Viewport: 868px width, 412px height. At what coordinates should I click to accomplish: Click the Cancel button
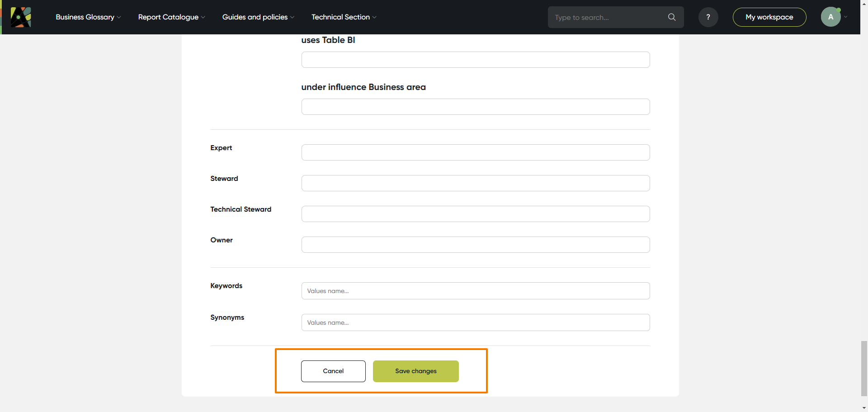tap(333, 371)
